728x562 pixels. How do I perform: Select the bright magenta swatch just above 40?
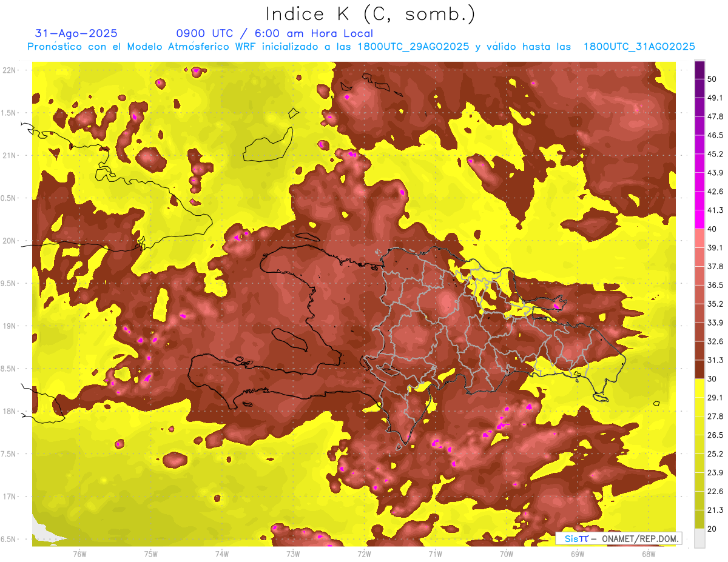(x=699, y=219)
